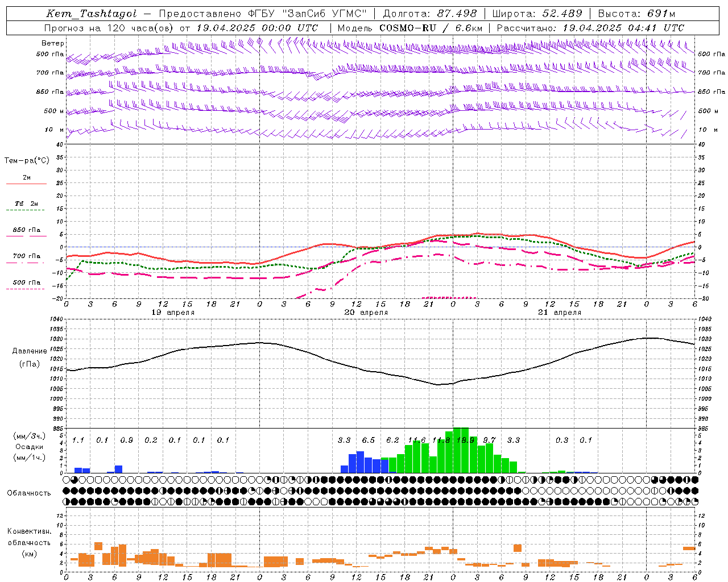
Task: Click the Прогноз на 120 часа(ов) text
Action: pyautogui.click(x=109, y=27)
